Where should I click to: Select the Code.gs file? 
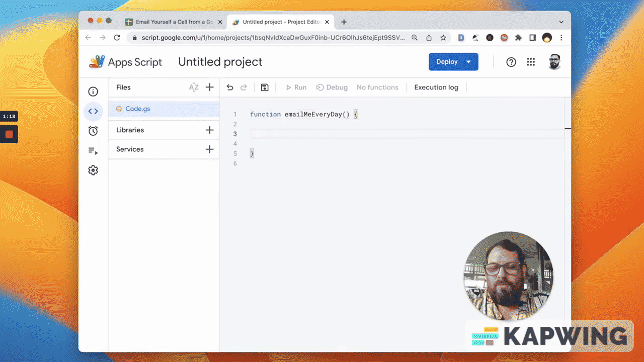pos(164,109)
